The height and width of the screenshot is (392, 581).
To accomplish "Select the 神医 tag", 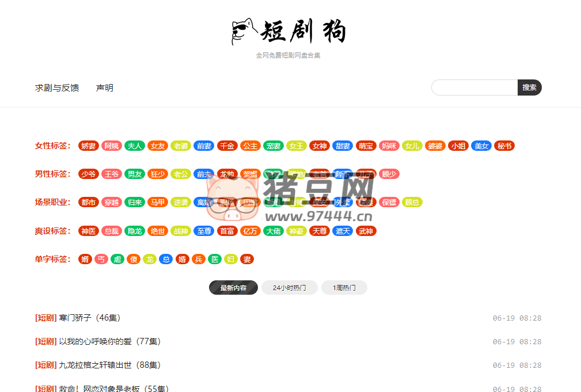I will pos(88,231).
